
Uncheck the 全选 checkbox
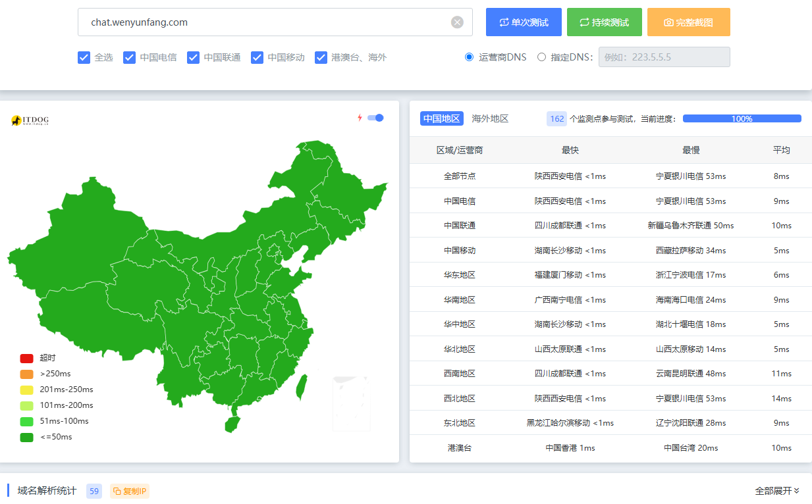click(84, 57)
